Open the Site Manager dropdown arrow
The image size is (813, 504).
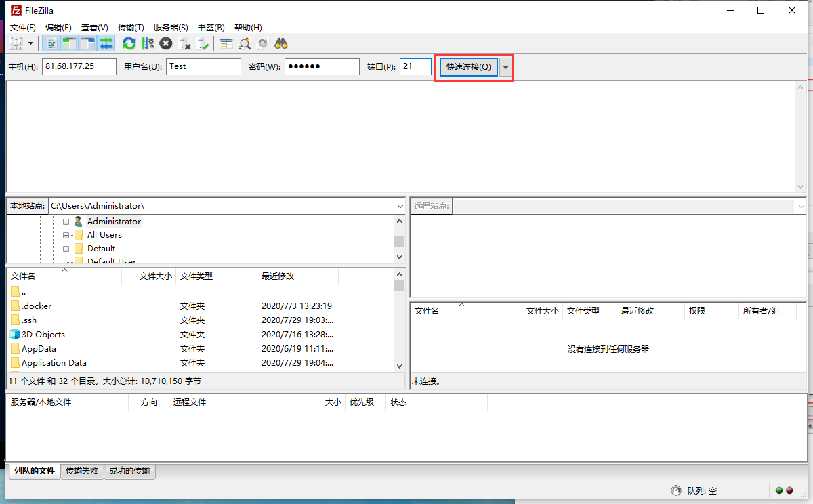31,43
